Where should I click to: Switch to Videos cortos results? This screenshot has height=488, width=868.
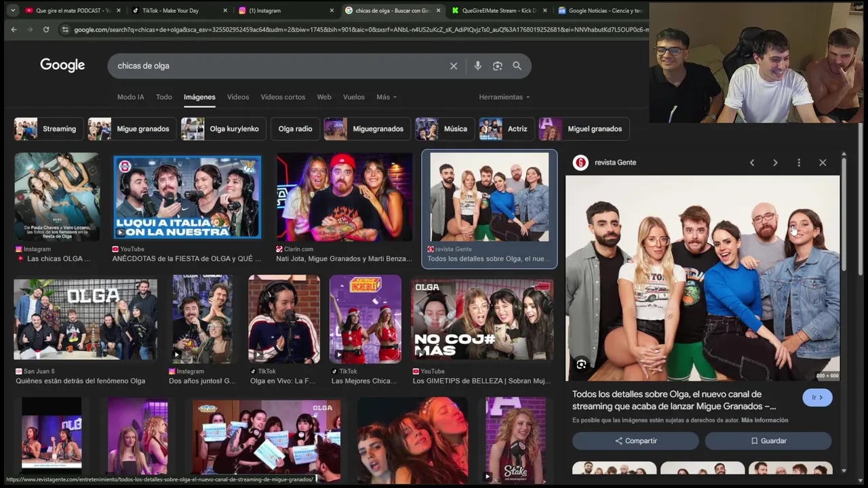[x=283, y=97]
